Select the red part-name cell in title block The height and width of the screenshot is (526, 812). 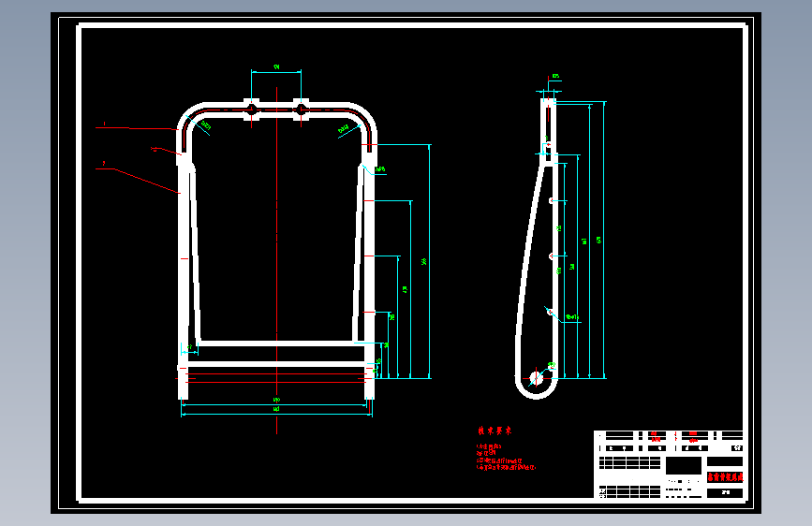(x=725, y=476)
